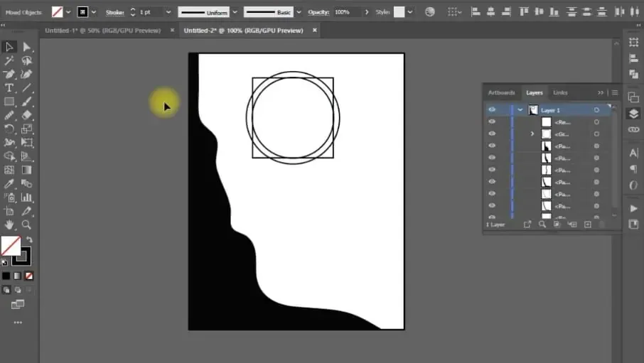Toggle visibility of Layer 1

pos(491,110)
